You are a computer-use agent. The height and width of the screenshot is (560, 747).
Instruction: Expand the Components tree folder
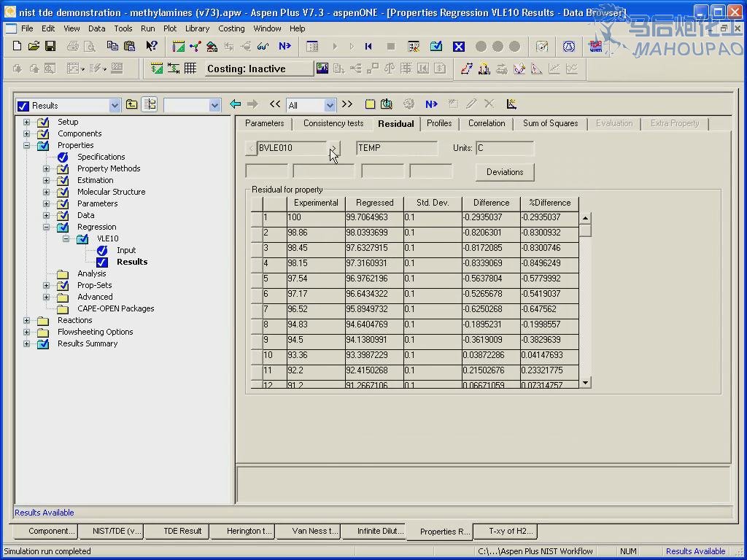click(x=27, y=134)
